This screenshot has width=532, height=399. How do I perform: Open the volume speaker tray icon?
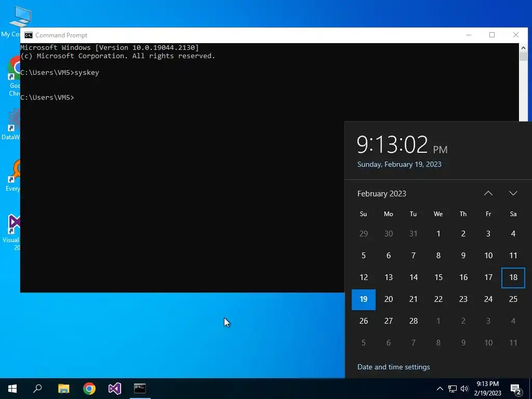click(x=464, y=389)
